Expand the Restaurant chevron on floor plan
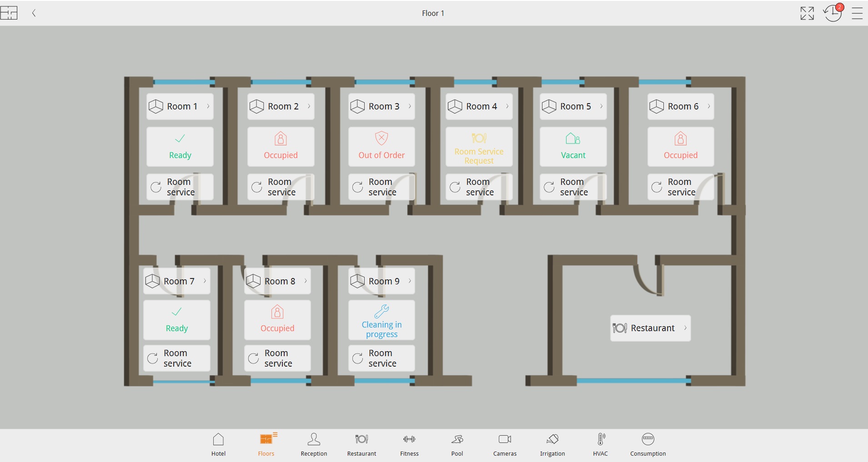This screenshot has width=868, height=462. [x=685, y=328]
